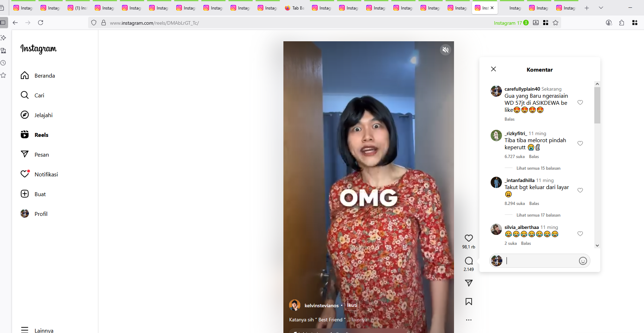
Task: Click the Instagram 17 toolbar badge
Action: point(511,23)
